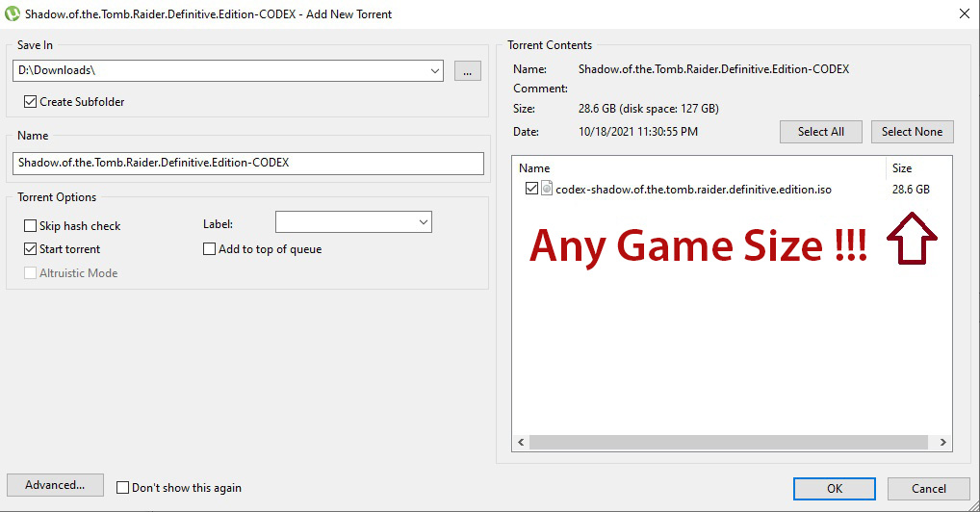Viewport: 980px width, 512px height.
Task: Enable Add to top of queue
Action: (x=209, y=249)
